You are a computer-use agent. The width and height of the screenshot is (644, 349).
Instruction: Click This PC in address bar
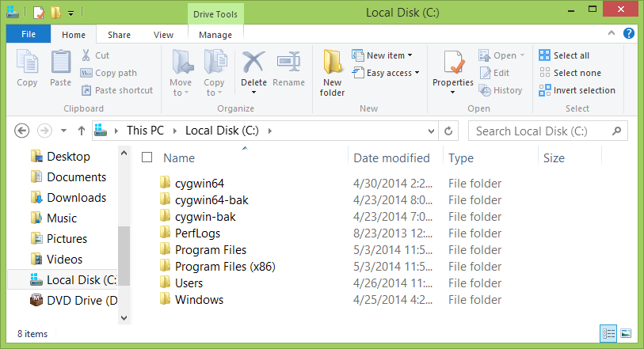[x=146, y=131]
